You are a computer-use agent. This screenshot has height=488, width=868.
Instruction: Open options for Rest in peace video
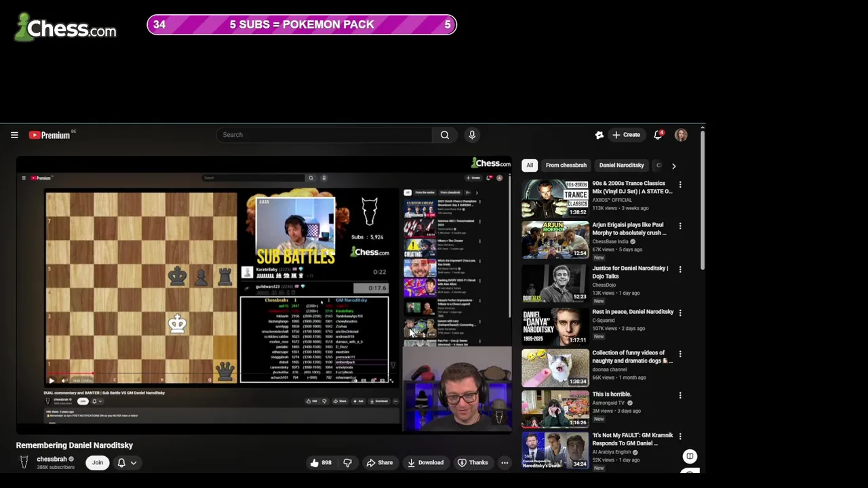coord(680,312)
